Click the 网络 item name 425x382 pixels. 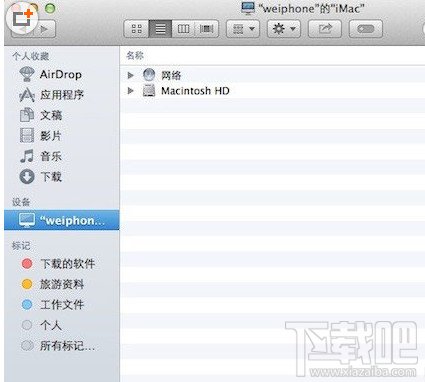[171, 75]
